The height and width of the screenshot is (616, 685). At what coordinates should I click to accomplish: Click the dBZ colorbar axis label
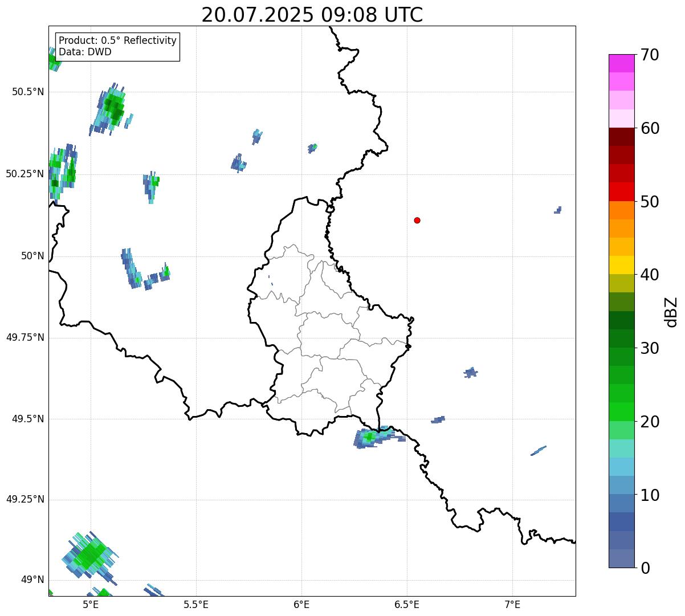pos(672,311)
